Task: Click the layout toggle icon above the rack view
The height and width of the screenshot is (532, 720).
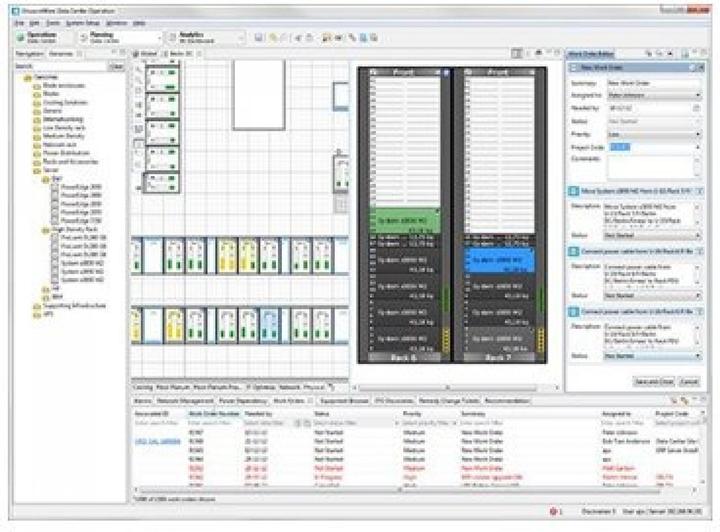Action: tap(517, 53)
